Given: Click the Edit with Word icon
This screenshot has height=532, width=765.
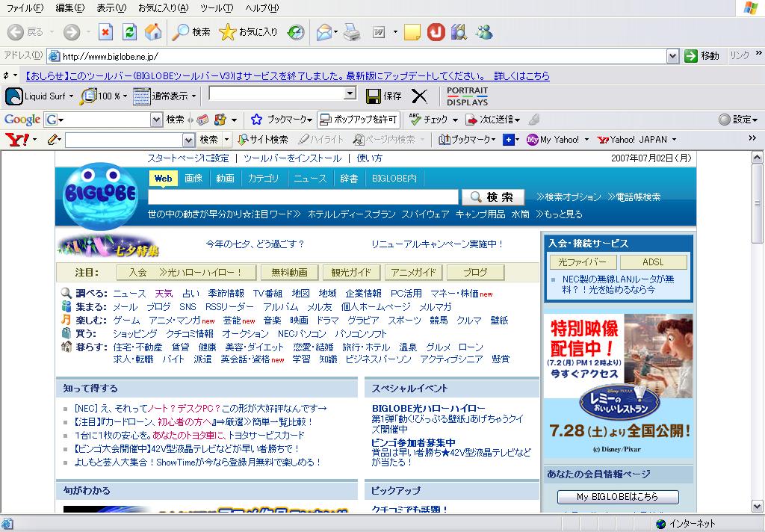Looking at the screenshot, I should 379,32.
